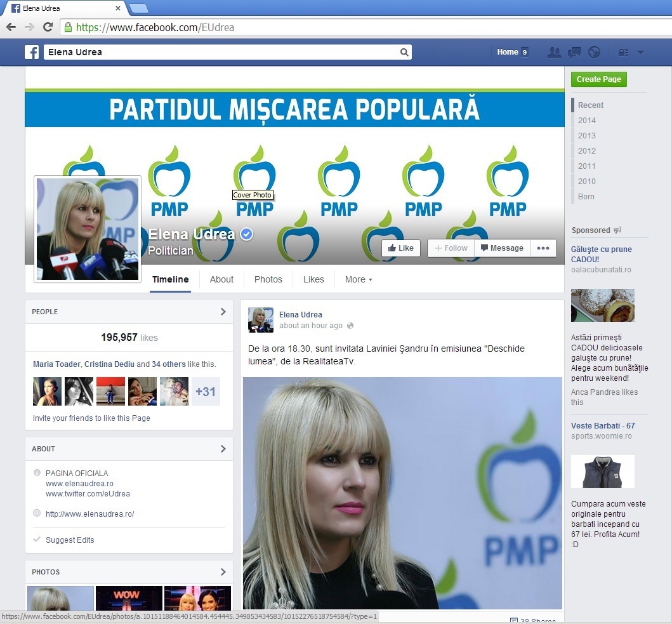Jump to 2010 in the timeline
Viewport: 672px width, 624px height.
pyautogui.click(x=587, y=182)
